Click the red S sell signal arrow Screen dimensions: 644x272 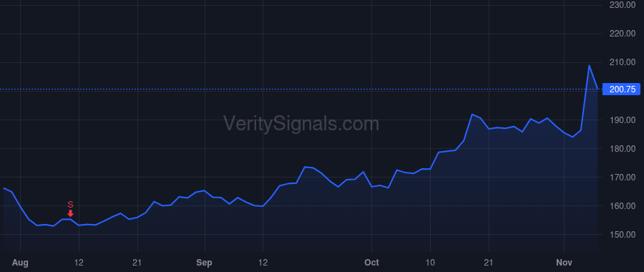71,213
